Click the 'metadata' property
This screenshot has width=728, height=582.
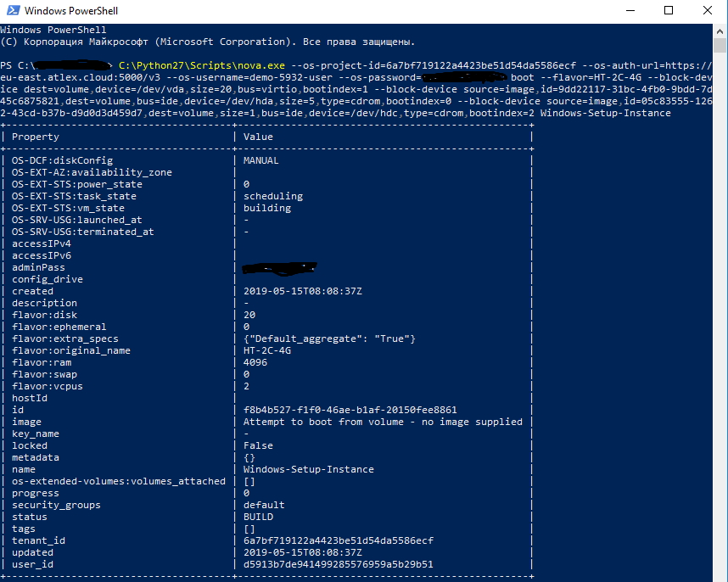(x=36, y=457)
